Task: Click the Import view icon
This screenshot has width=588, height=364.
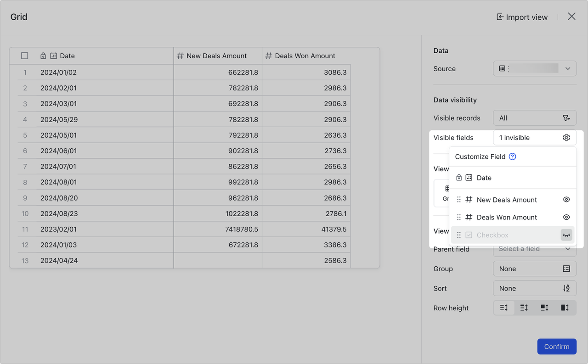Action: pos(500,17)
